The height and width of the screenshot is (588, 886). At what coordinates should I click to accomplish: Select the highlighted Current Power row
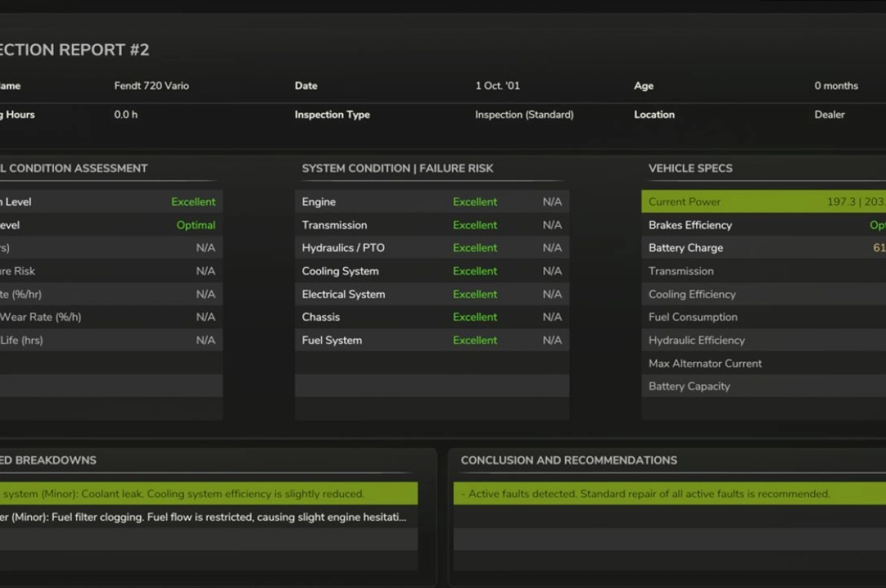point(761,202)
